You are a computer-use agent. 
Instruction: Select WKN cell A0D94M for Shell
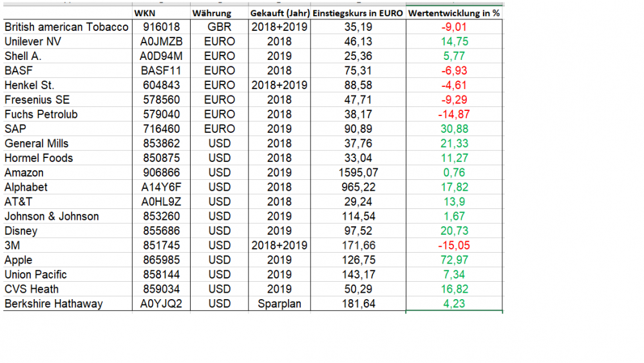click(161, 56)
